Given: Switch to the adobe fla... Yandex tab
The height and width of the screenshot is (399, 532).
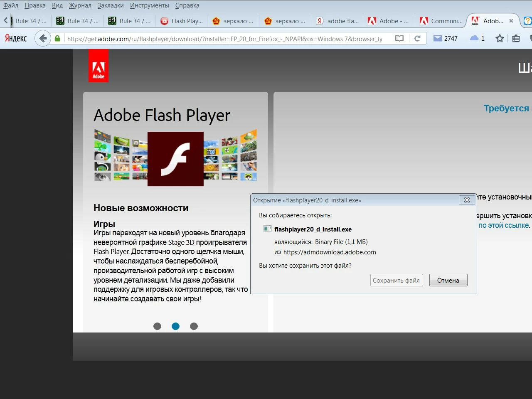Looking at the screenshot, I should (337, 21).
